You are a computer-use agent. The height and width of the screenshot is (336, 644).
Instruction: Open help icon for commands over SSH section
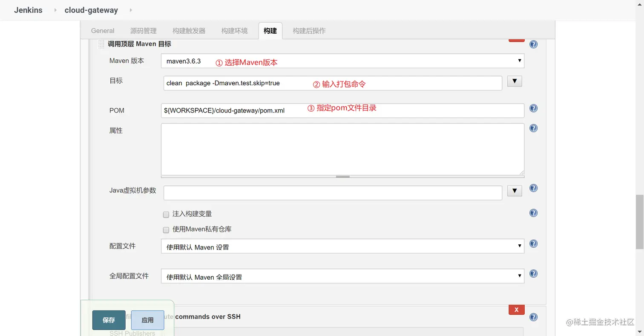[x=533, y=317]
